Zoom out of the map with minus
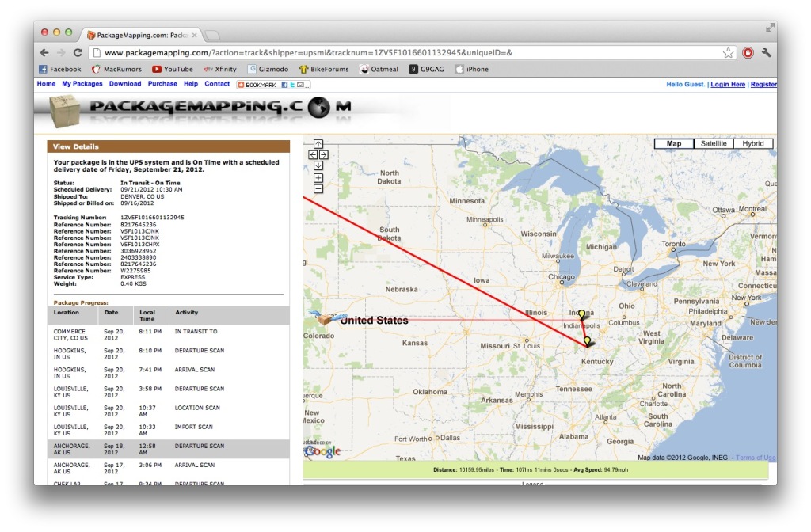Screen dimensions: 811x532 click(x=318, y=188)
